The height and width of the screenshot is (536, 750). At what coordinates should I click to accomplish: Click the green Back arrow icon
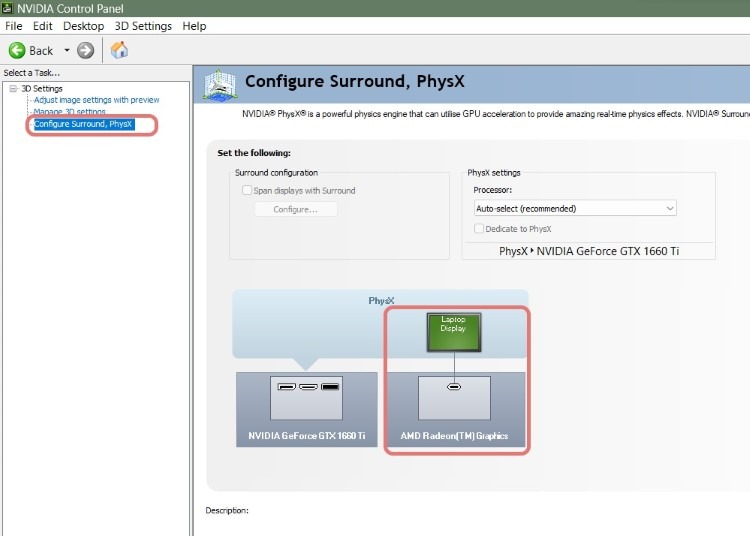(x=17, y=50)
